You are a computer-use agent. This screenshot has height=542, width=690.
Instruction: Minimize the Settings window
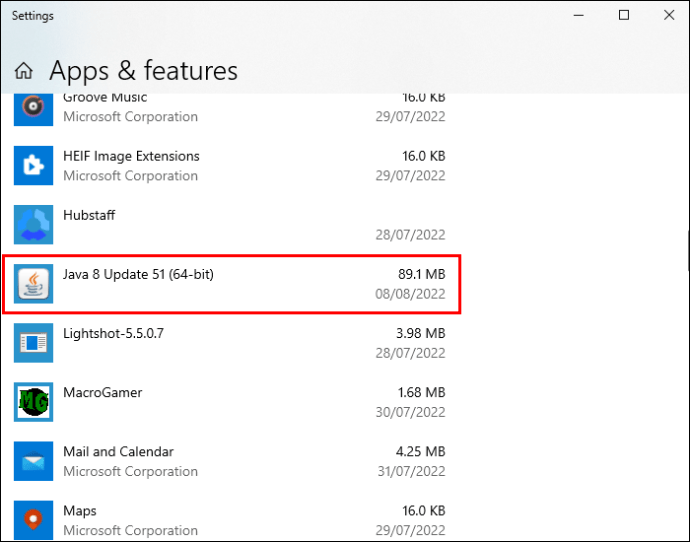coord(578,15)
